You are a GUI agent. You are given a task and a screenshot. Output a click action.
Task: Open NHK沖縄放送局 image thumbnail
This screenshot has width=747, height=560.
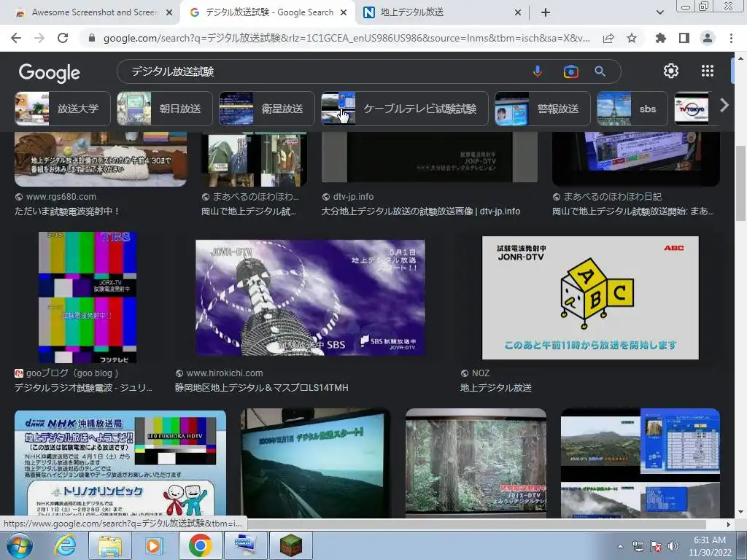120,464
